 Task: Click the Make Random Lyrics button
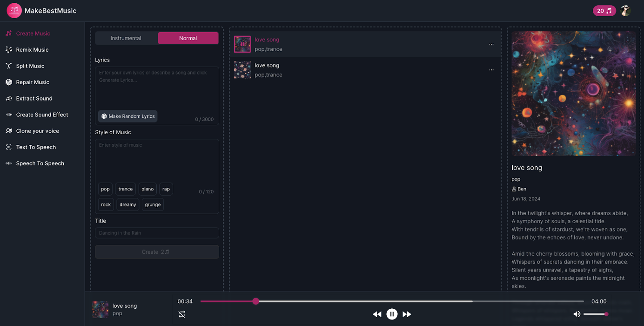128,116
